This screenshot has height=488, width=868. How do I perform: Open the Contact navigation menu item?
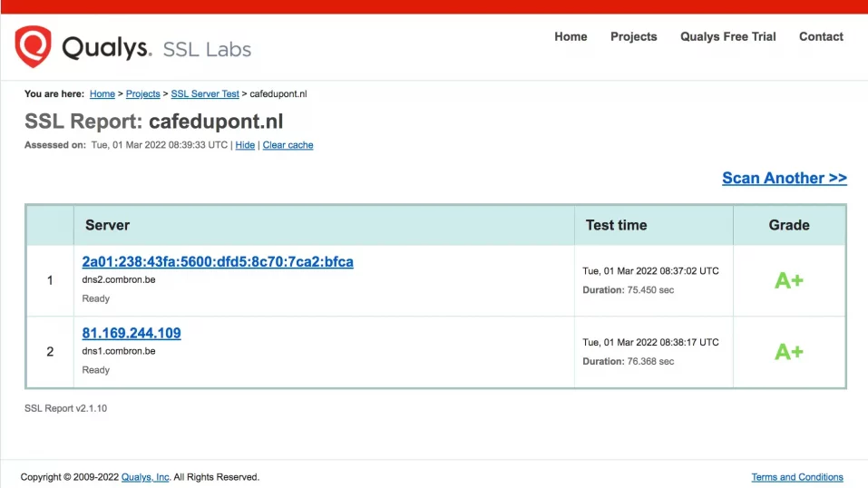821,36
